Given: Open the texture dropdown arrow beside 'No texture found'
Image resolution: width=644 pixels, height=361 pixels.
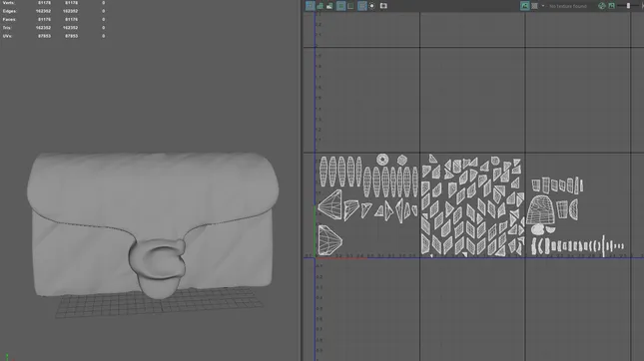Looking at the screenshot, I should (543, 6).
